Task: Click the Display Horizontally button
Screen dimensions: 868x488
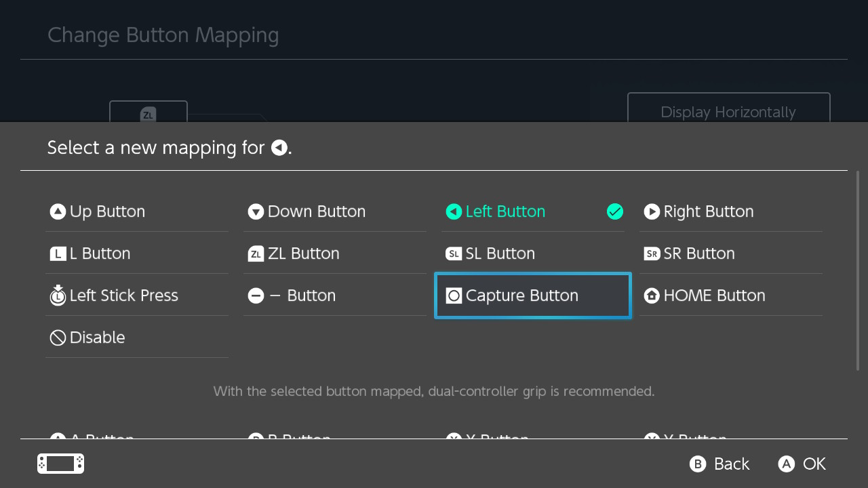Action: tap(728, 112)
